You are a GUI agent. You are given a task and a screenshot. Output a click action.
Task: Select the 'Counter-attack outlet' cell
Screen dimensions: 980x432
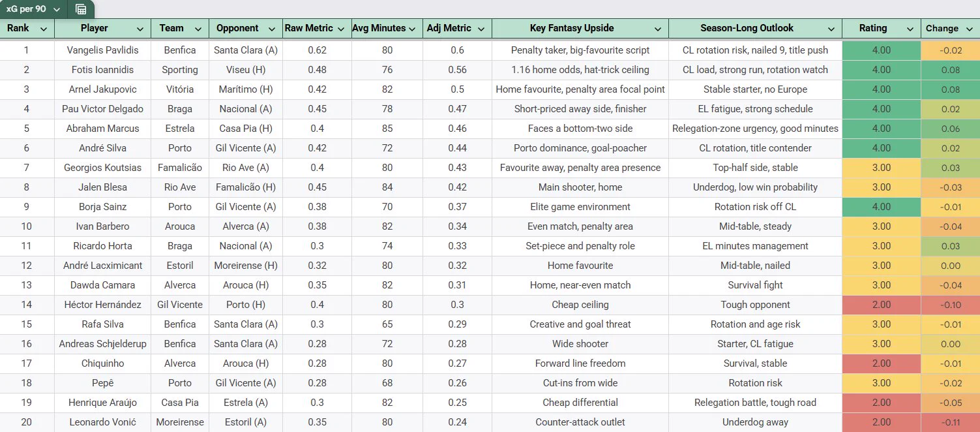(x=580, y=422)
